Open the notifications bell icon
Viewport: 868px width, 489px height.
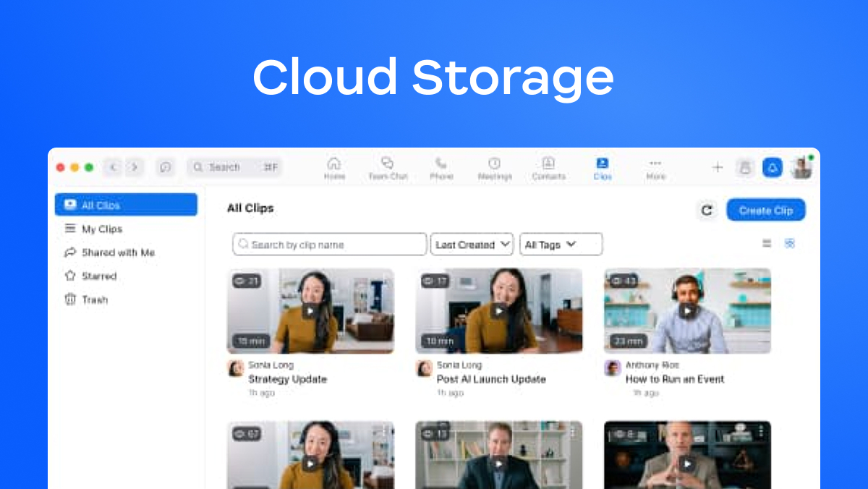pyautogui.click(x=772, y=168)
